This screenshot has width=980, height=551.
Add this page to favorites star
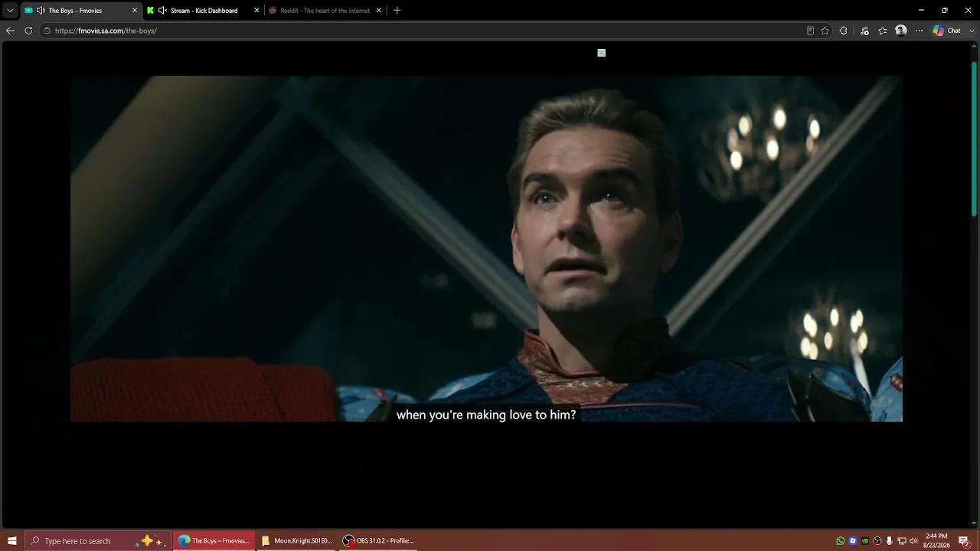pos(825,31)
